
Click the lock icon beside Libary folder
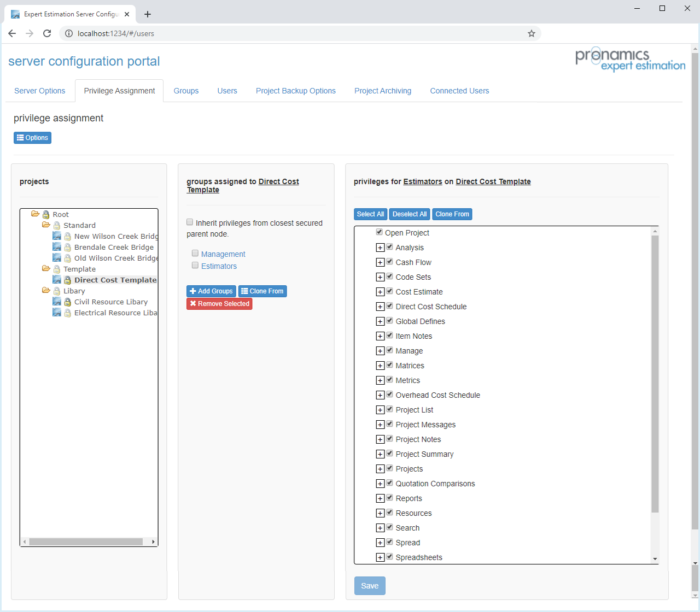(57, 291)
